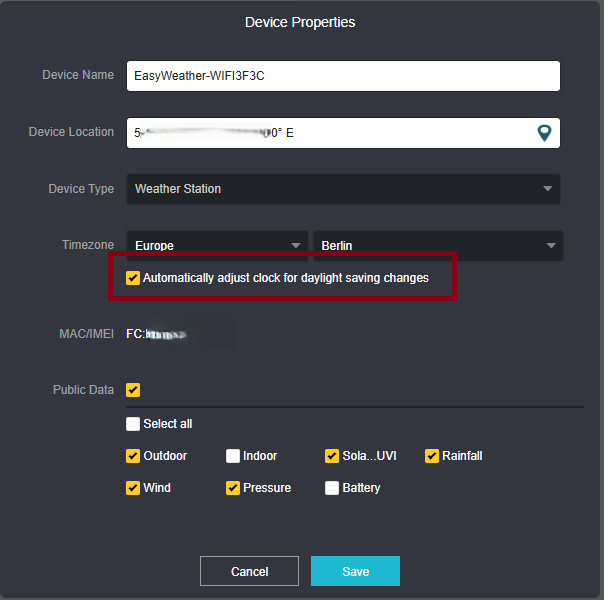Image resolution: width=604 pixels, height=600 pixels.
Task: Expand the Europe timezone region dropdown
Action: [x=217, y=246]
